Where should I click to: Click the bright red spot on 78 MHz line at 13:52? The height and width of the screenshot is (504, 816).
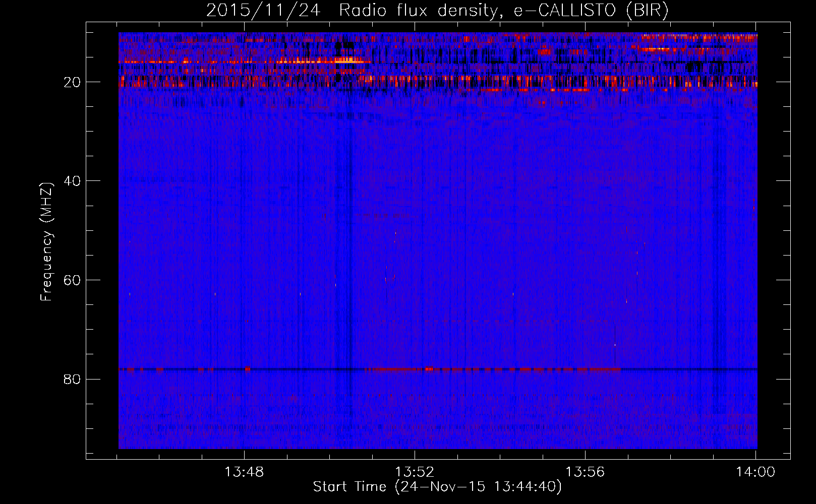pyautogui.click(x=429, y=369)
